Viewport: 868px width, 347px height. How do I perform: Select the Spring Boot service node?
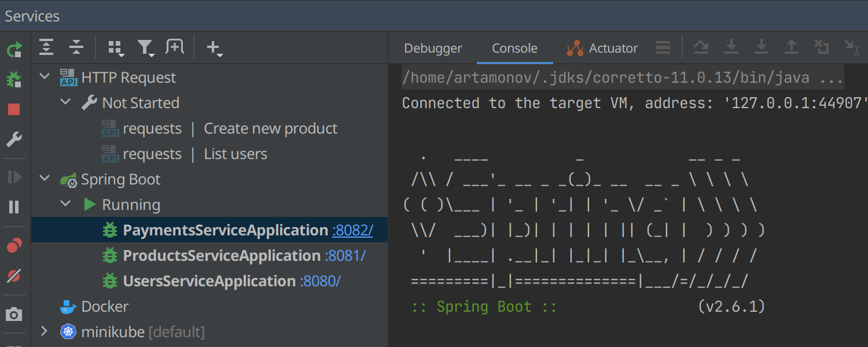[120, 179]
